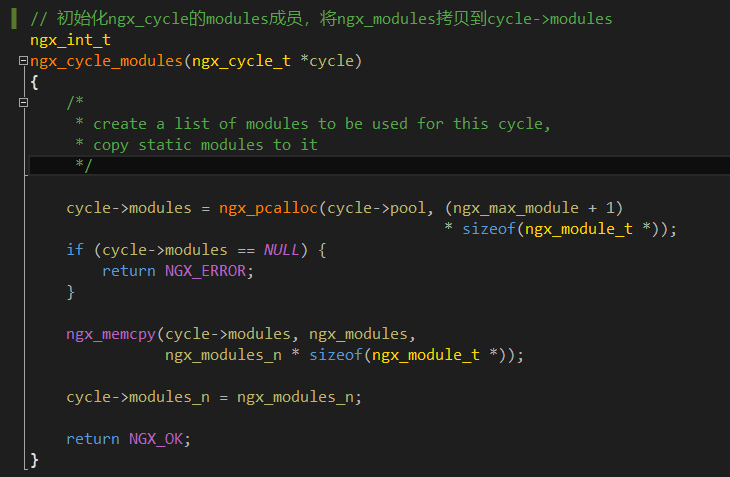Screen dimensions: 730x477
Task: Click the Chinese comment line about ngx_cycle modules
Action: click(x=321, y=19)
